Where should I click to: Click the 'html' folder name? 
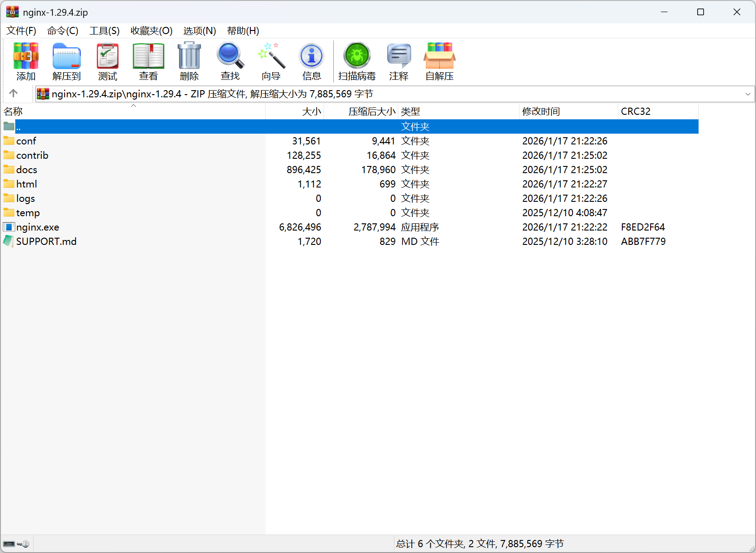pyautogui.click(x=26, y=184)
